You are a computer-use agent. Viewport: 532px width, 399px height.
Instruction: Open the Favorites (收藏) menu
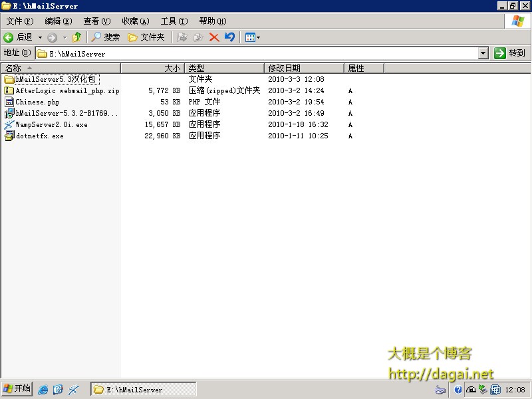pos(135,21)
